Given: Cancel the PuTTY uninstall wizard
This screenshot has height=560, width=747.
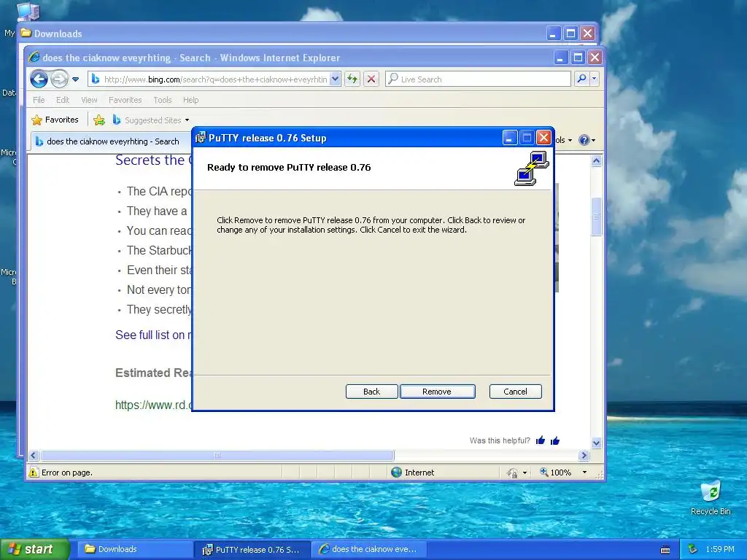Looking at the screenshot, I should (x=516, y=392).
